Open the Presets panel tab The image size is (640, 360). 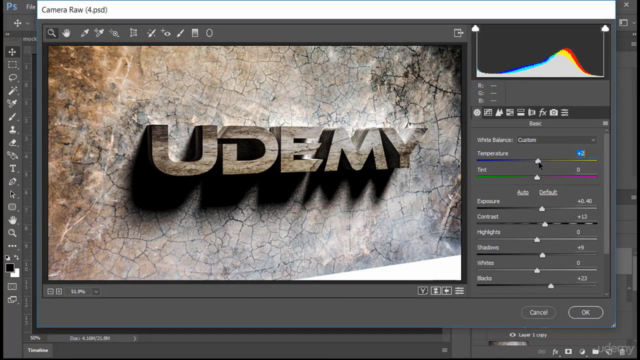(564, 113)
